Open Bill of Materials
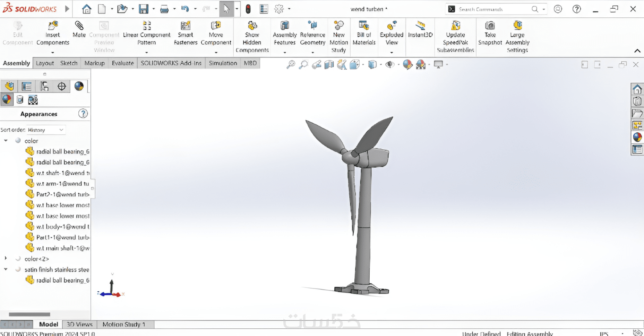The height and width of the screenshot is (336, 644). click(x=364, y=34)
